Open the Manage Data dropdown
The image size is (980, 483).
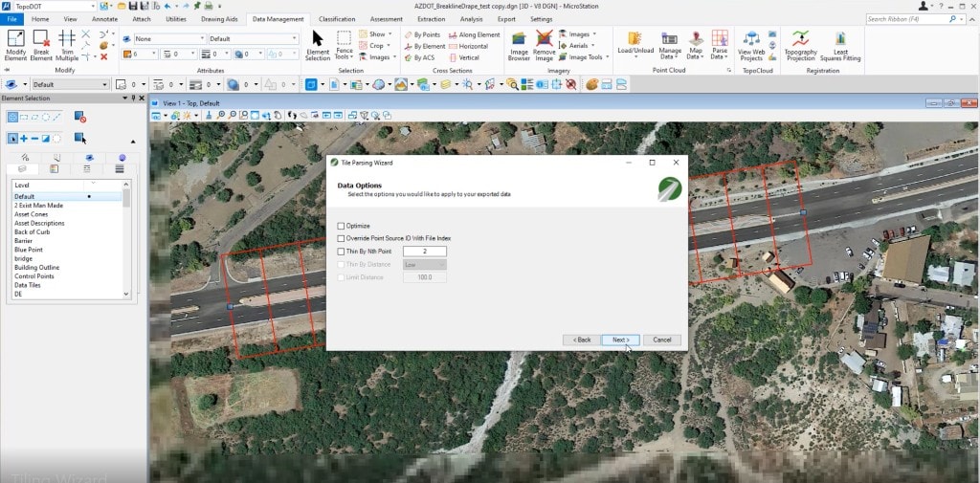click(670, 44)
